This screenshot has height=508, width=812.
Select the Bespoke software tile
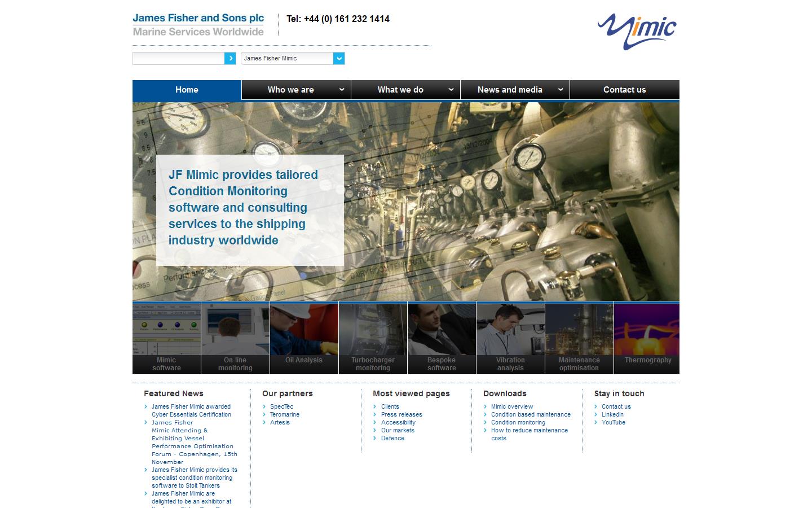point(442,338)
